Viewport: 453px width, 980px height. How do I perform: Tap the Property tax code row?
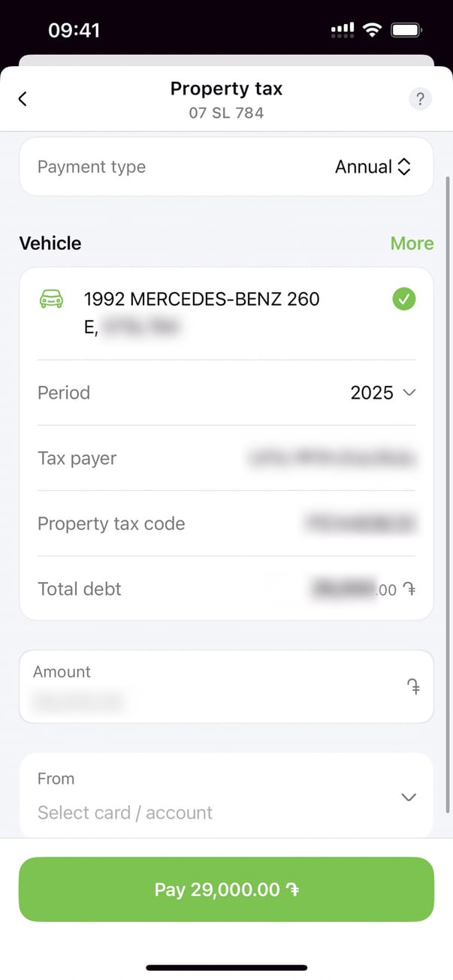pos(225,523)
